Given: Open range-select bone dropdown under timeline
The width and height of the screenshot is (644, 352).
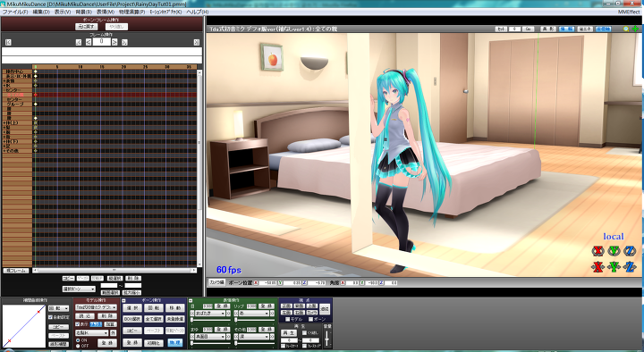Looking at the screenshot, I should coord(79,289).
